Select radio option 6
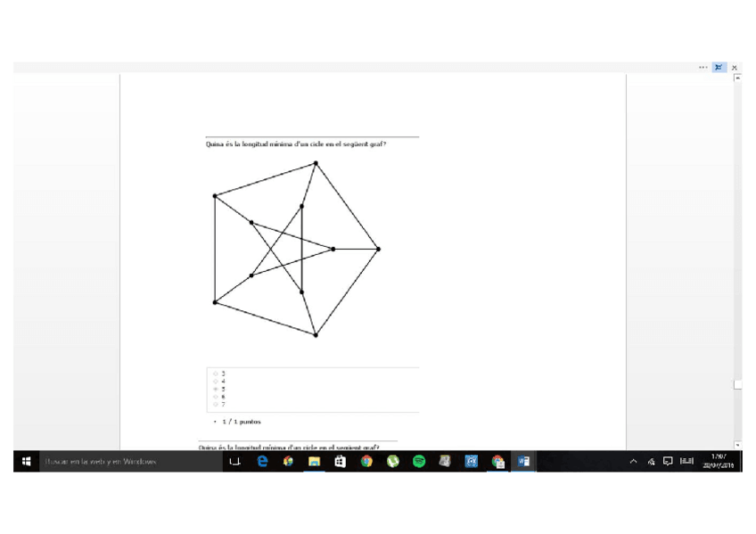Image resolution: width=756 pixels, height=534 pixels. [216, 397]
